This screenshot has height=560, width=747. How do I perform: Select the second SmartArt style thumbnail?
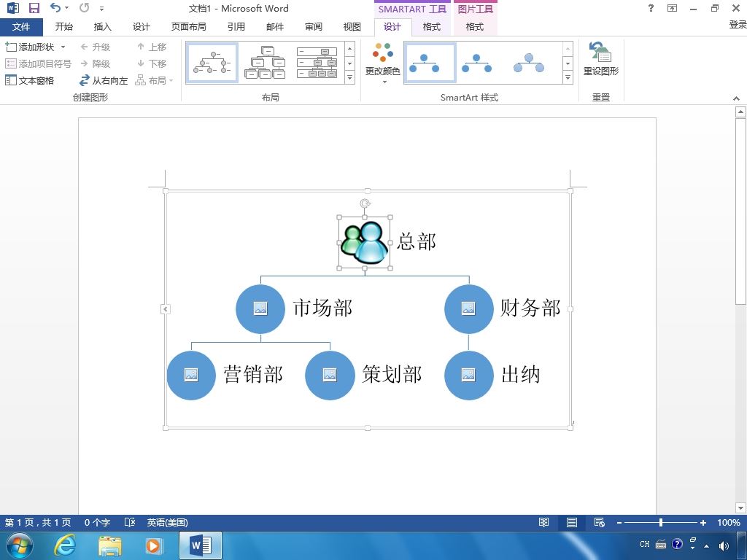tap(476, 63)
